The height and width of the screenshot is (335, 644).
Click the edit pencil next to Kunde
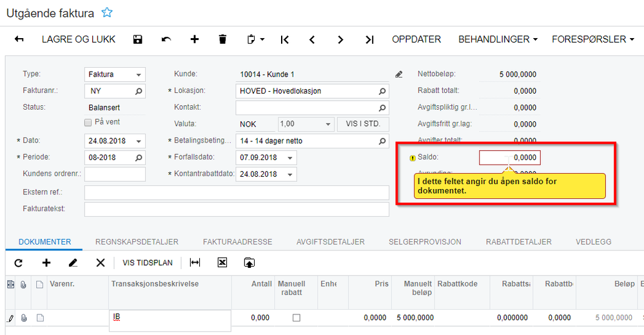(x=399, y=74)
